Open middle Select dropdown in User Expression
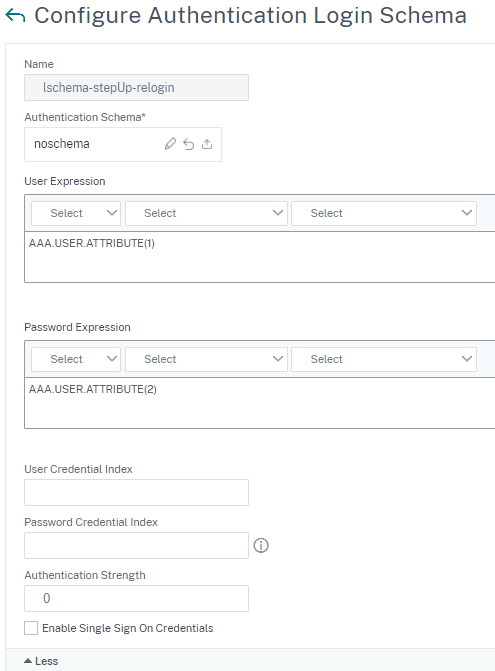This screenshot has width=495, height=671. [x=206, y=213]
